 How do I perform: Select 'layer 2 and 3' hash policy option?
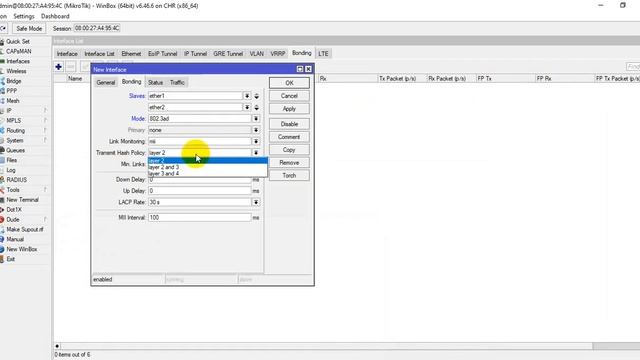(x=208, y=167)
